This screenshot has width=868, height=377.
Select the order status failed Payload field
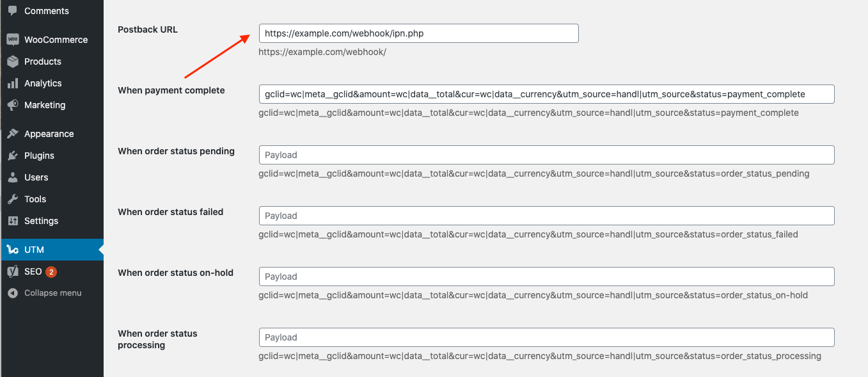click(546, 216)
